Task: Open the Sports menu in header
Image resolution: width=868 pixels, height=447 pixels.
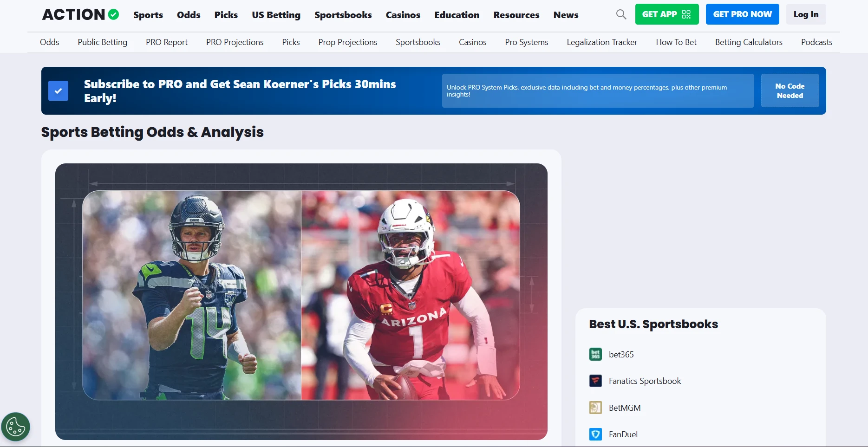Action: point(148,15)
